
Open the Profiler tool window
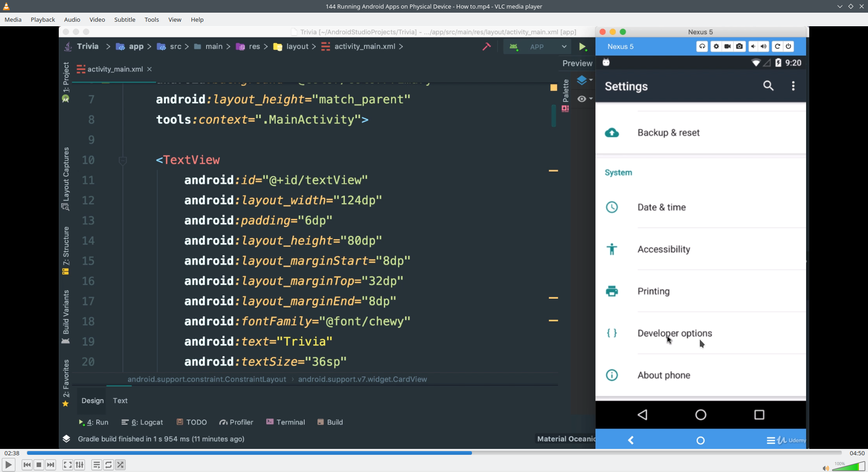click(x=236, y=422)
